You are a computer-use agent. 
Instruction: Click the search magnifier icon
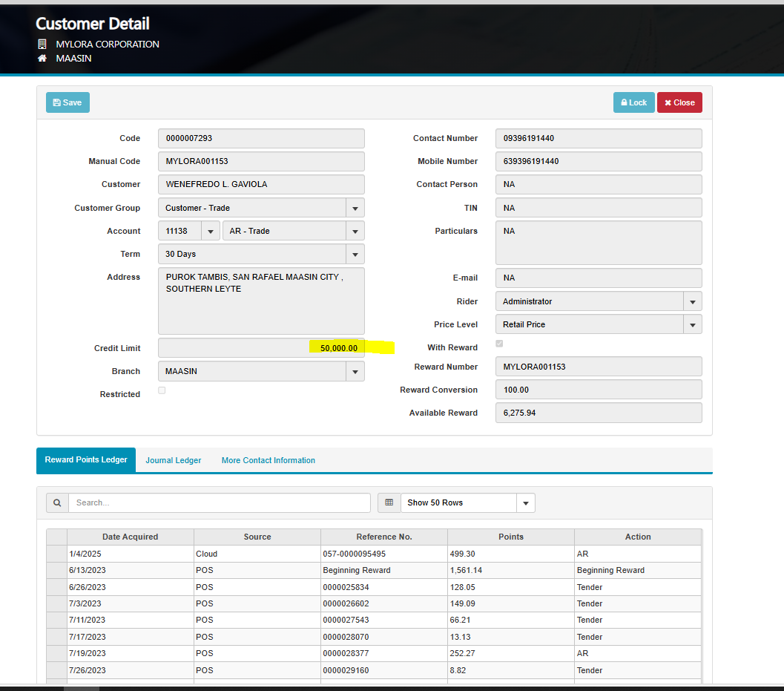click(57, 502)
